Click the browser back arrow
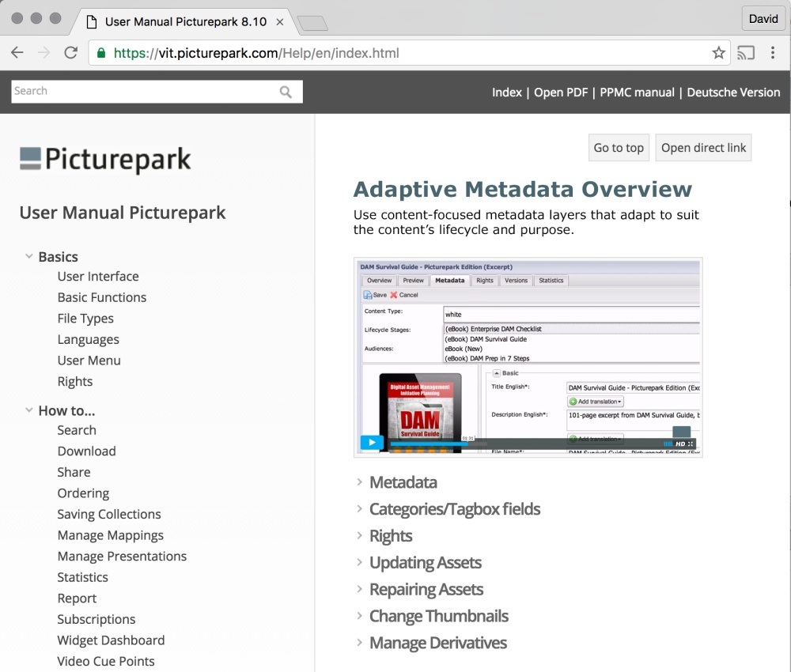The image size is (791, 672). point(17,52)
